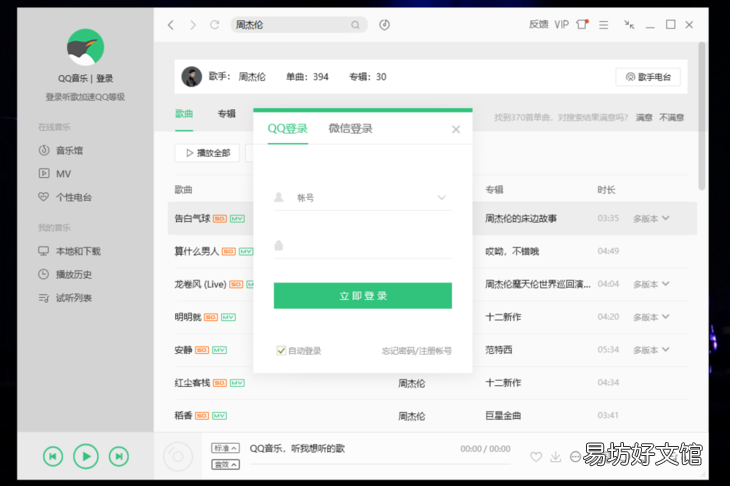Screen dimensions: 730x486
Task: Click 反馈 in title bar
Action: (538, 24)
